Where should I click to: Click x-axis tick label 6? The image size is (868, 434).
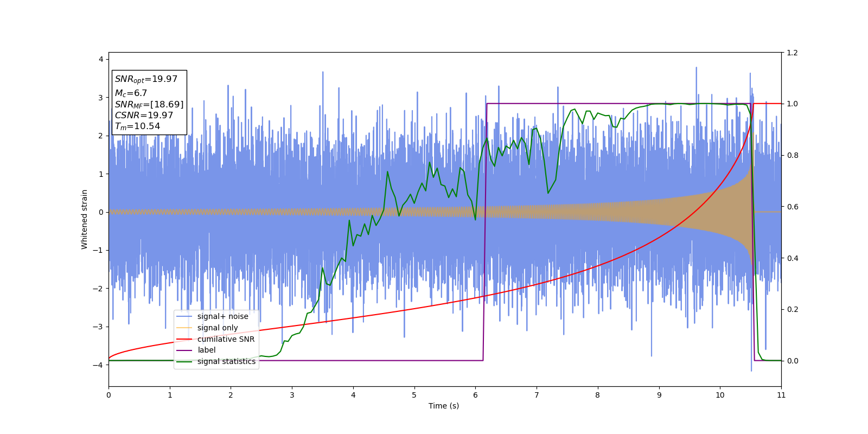click(475, 395)
